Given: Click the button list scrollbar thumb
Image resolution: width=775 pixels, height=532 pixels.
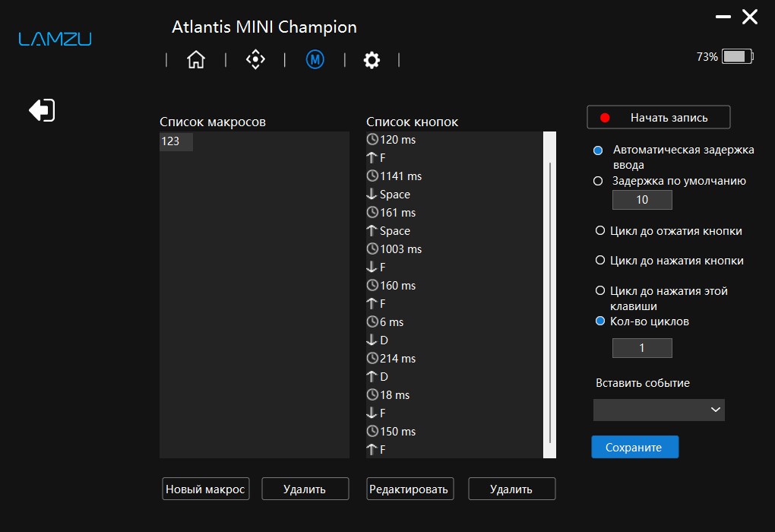Looking at the screenshot, I should (549, 302).
